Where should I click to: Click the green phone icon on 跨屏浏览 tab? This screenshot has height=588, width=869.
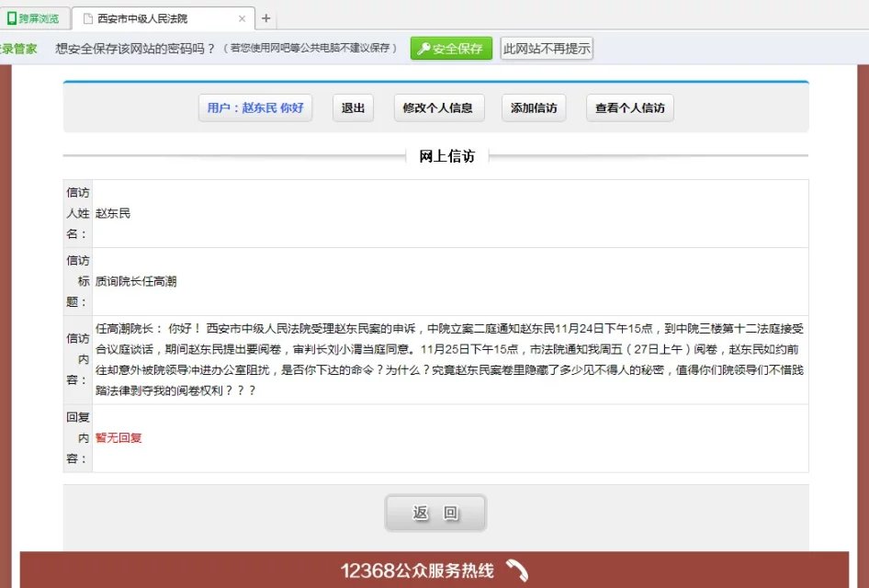pos(12,18)
